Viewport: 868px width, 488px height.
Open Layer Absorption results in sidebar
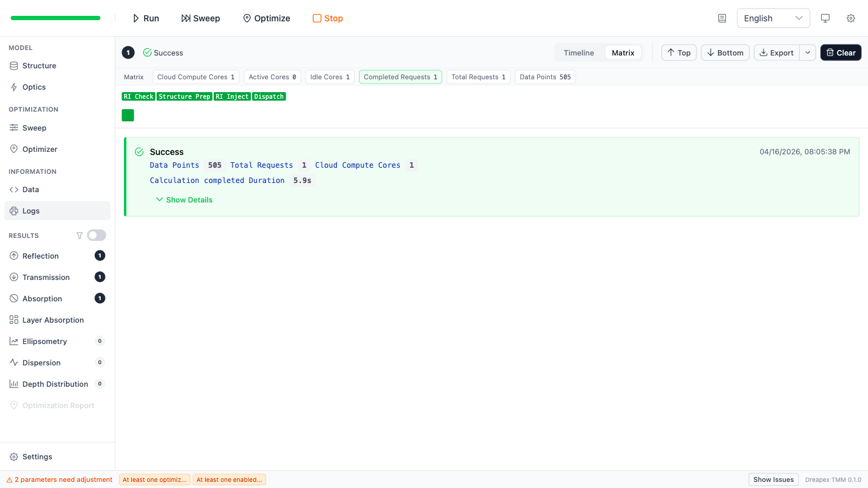coord(52,320)
